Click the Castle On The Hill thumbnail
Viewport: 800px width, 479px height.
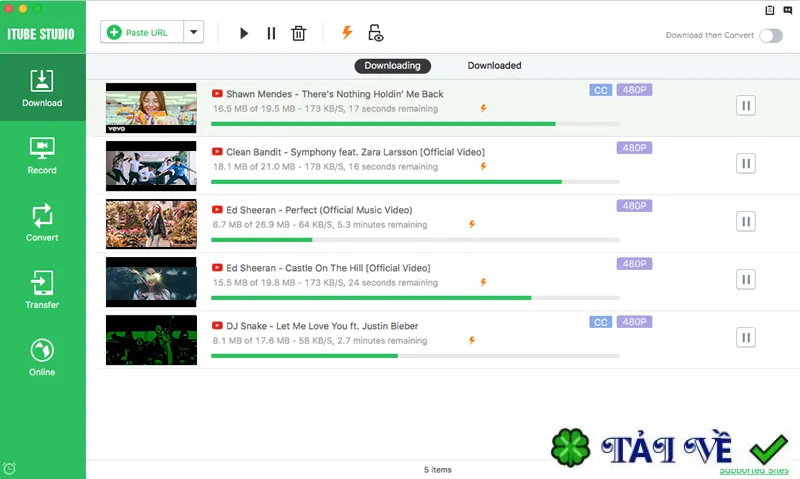(151, 282)
